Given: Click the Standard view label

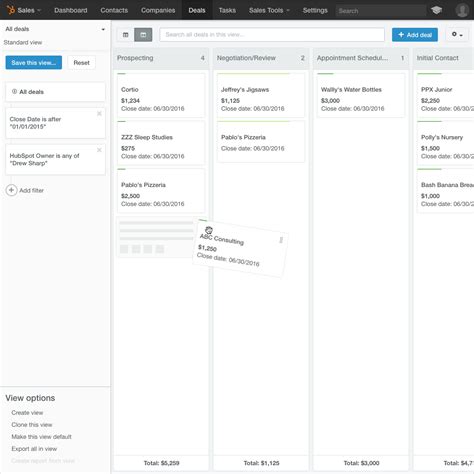Looking at the screenshot, I should click(23, 43).
